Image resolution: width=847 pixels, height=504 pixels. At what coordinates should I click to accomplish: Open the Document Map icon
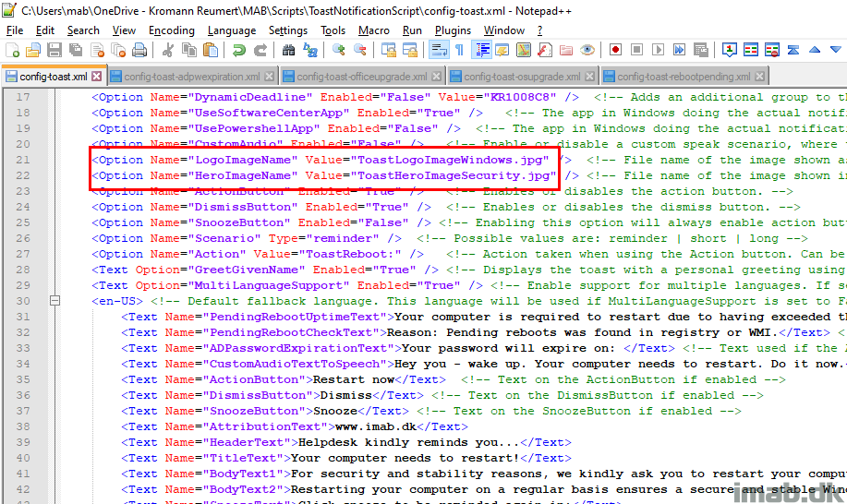click(524, 50)
